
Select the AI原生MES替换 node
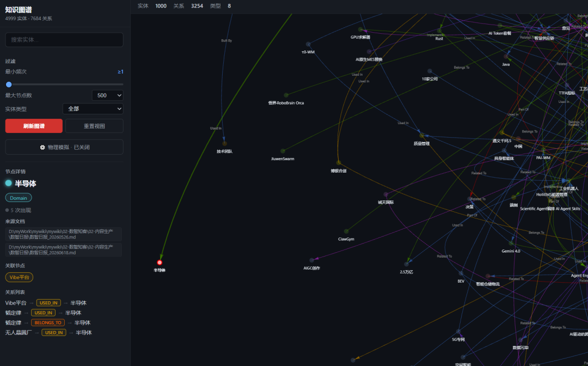coord(369,52)
